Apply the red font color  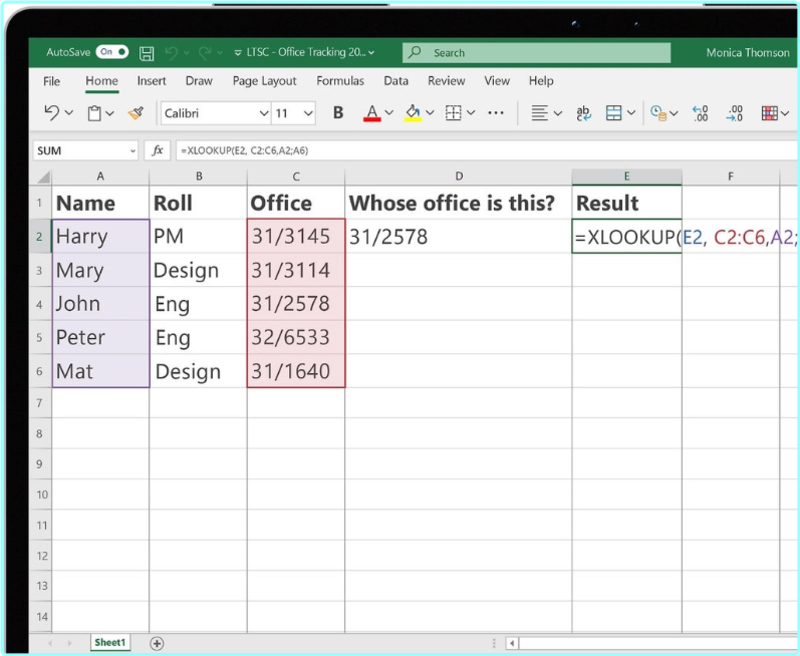click(x=372, y=113)
